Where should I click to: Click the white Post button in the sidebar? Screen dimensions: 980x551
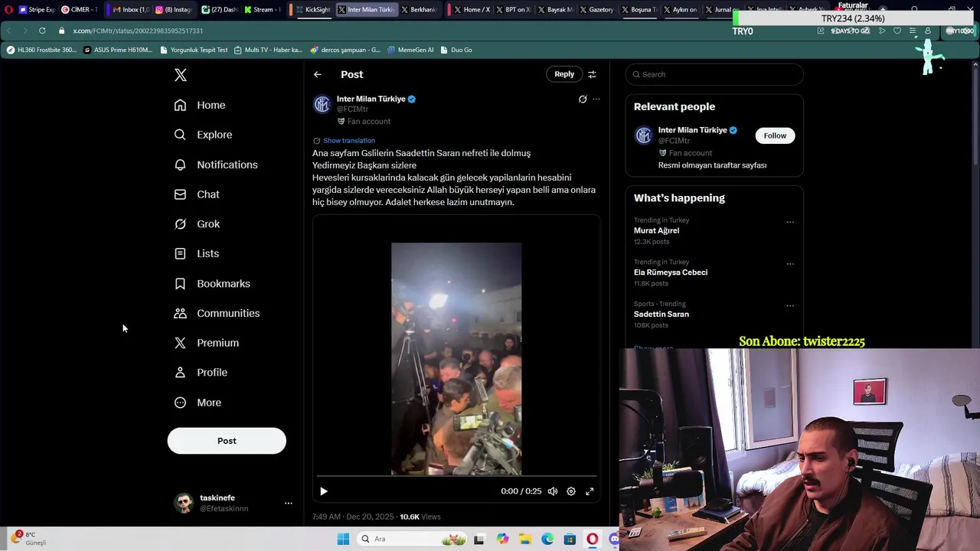(227, 441)
